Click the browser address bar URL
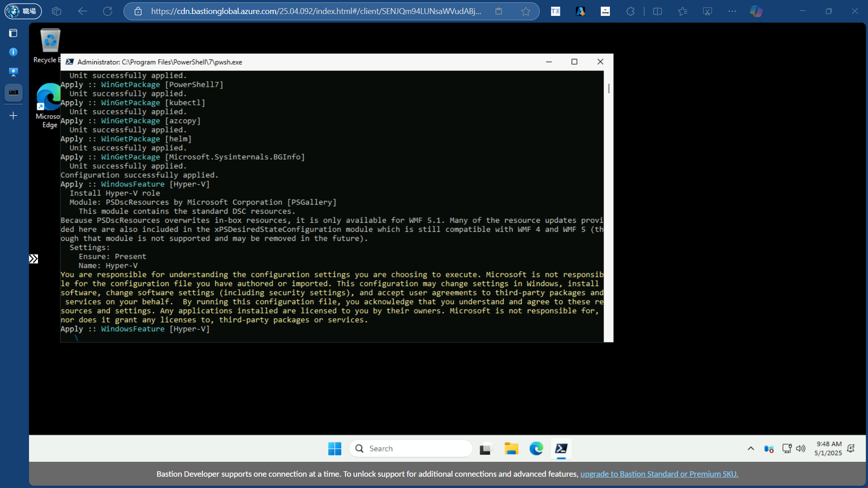The image size is (868, 488). (x=316, y=11)
